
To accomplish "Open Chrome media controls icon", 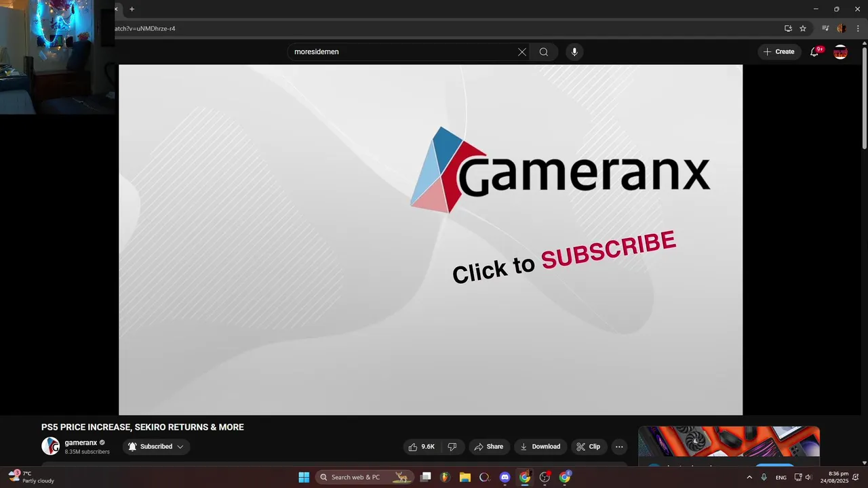I will 825,28.
